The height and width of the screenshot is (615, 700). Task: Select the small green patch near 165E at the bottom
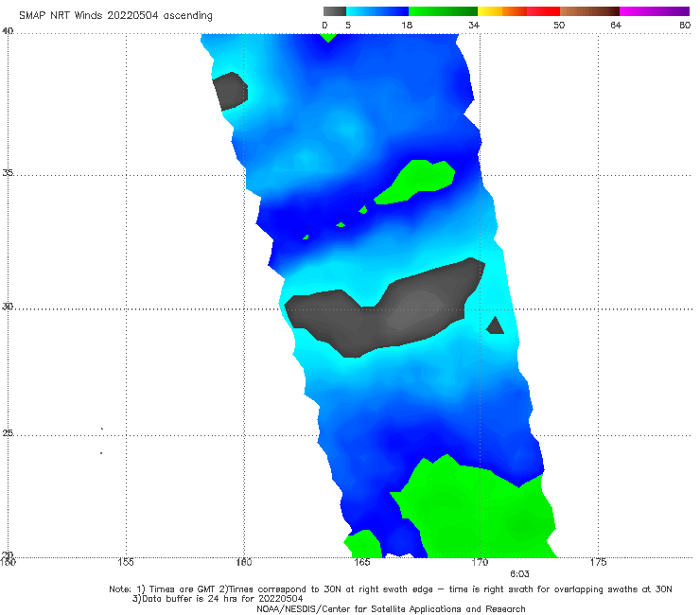tap(364, 545)
